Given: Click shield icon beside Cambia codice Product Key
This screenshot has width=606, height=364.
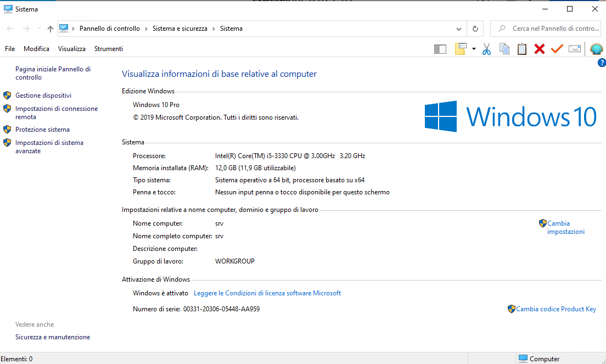Looking at the screenshot, I should (512, 309).
